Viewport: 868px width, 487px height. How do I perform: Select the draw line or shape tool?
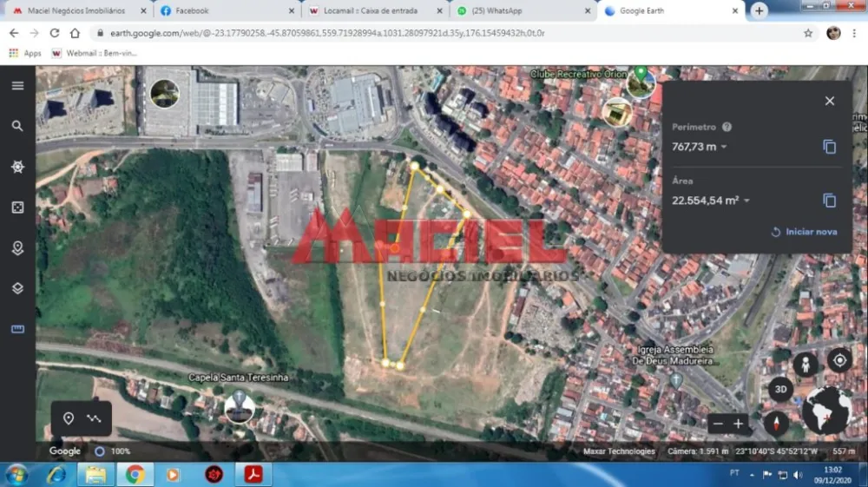94,418
